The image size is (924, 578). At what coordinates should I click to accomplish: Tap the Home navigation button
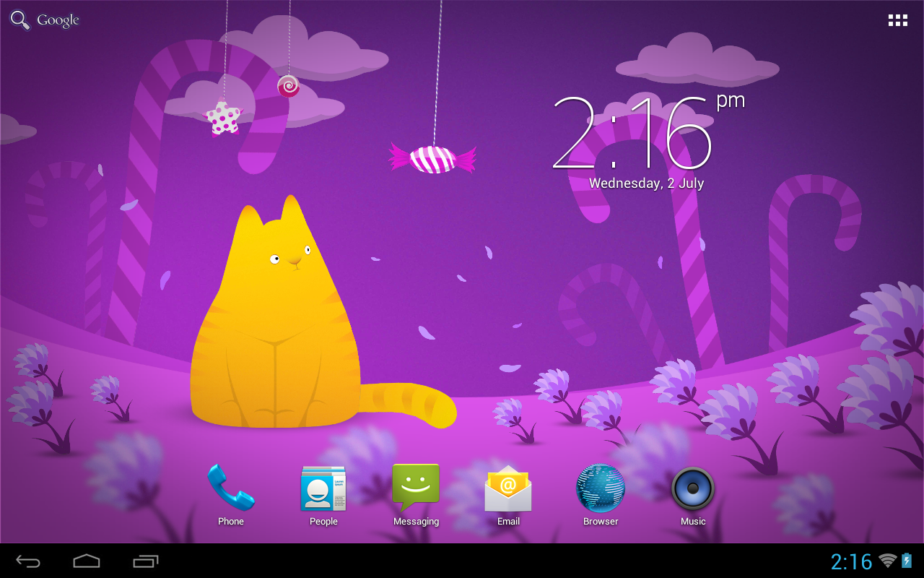click(x=87, y=561)
